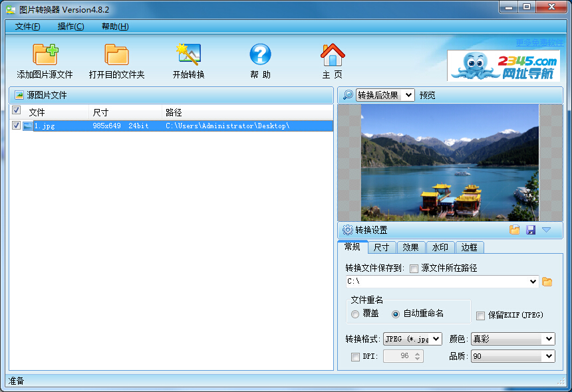Image resolution: width=572 pixels, height=392 pixels.
Task: Check the 源文件所在路径 checkbox
Action: pos(414,268)
